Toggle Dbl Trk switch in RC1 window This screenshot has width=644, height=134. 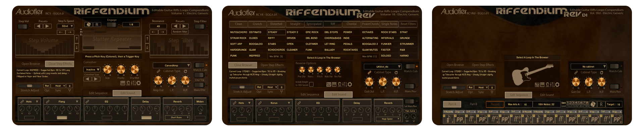tap(199, 75)
